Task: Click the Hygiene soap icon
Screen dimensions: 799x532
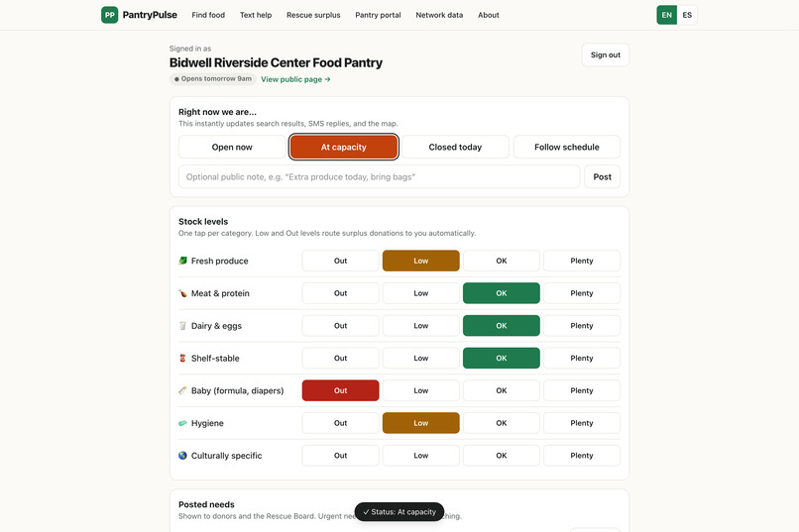Action: [x=183, y=423]
